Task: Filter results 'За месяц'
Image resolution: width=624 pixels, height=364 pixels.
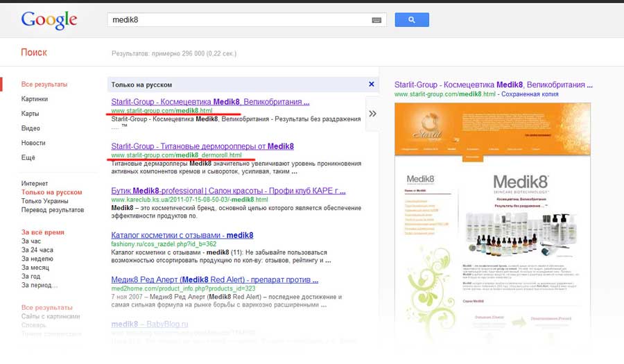Action: [35, 268]
